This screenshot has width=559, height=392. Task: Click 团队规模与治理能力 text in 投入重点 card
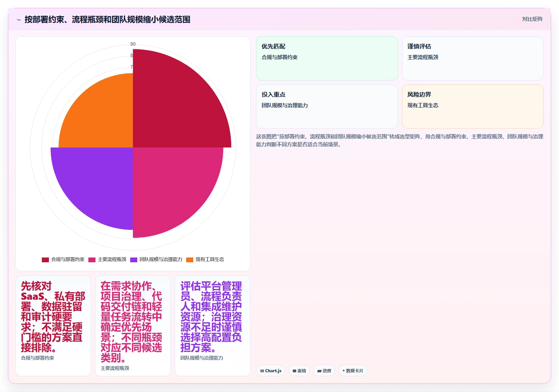tap(285, 105)
